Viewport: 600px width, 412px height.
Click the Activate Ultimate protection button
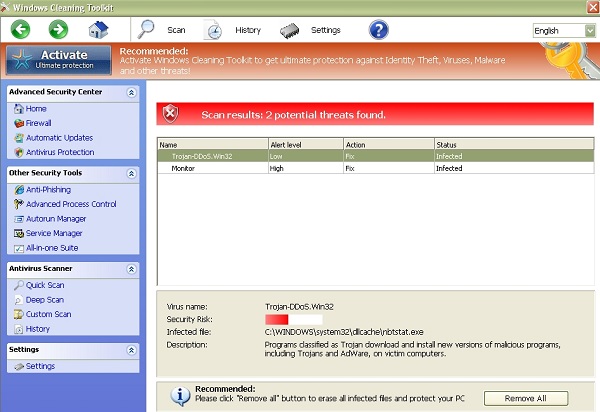click(x=58, y=60)
